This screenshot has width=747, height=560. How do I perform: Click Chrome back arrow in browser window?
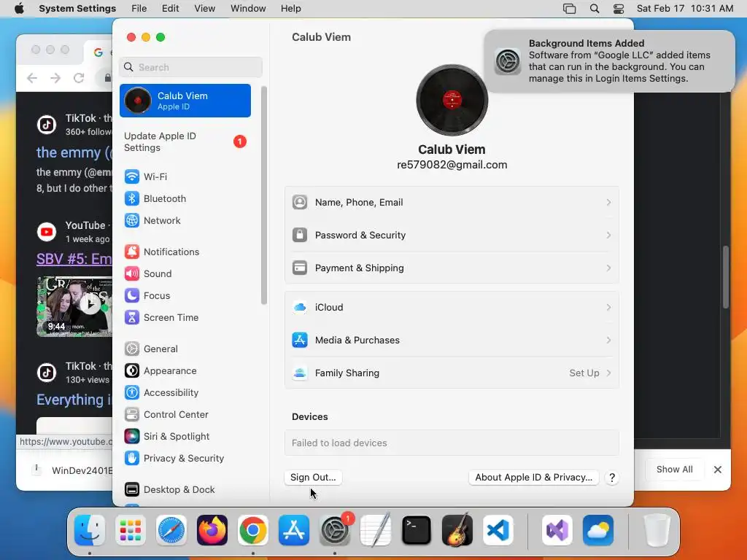[x=32, y=78]
